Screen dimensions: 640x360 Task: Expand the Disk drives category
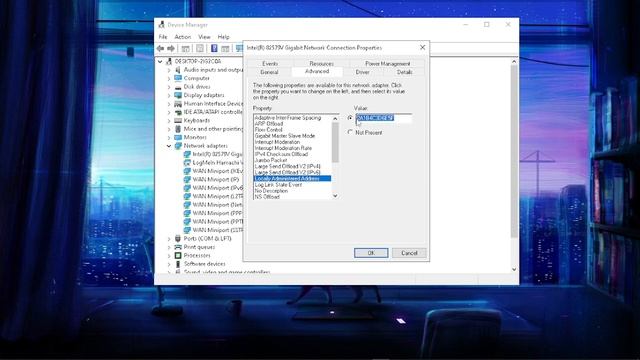pos(169,87)
